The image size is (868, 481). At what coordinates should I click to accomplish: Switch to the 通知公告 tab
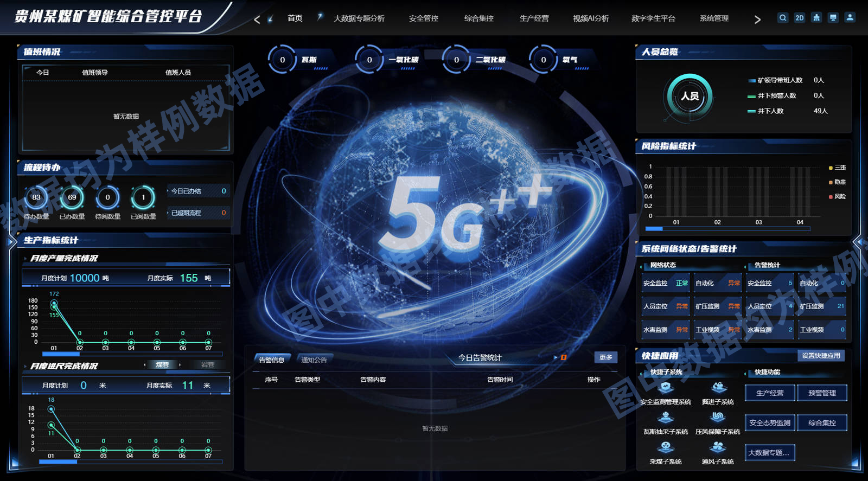pyautogui.click(x=314, y=360)
